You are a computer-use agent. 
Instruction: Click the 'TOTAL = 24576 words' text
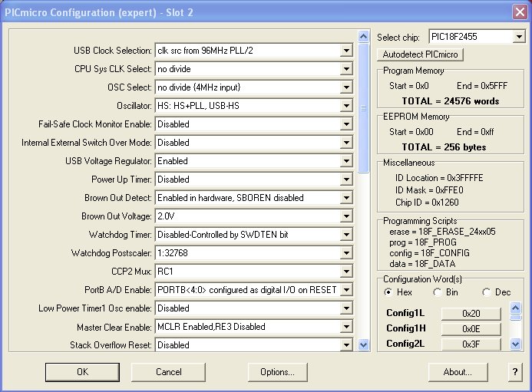pos(451,101)
